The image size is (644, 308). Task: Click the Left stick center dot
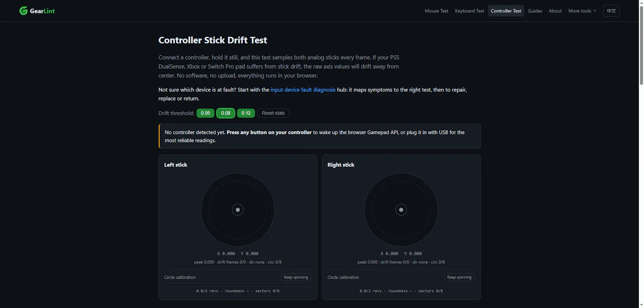(238, 210)
